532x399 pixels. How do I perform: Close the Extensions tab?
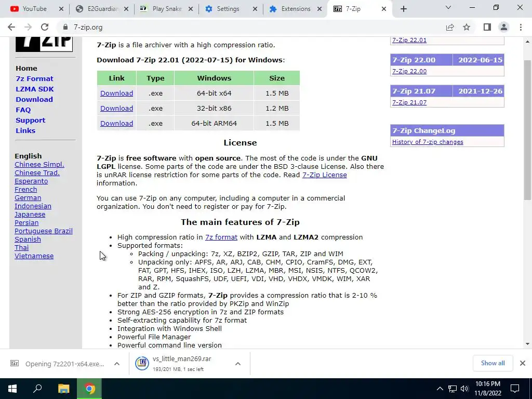pos(320,9)
